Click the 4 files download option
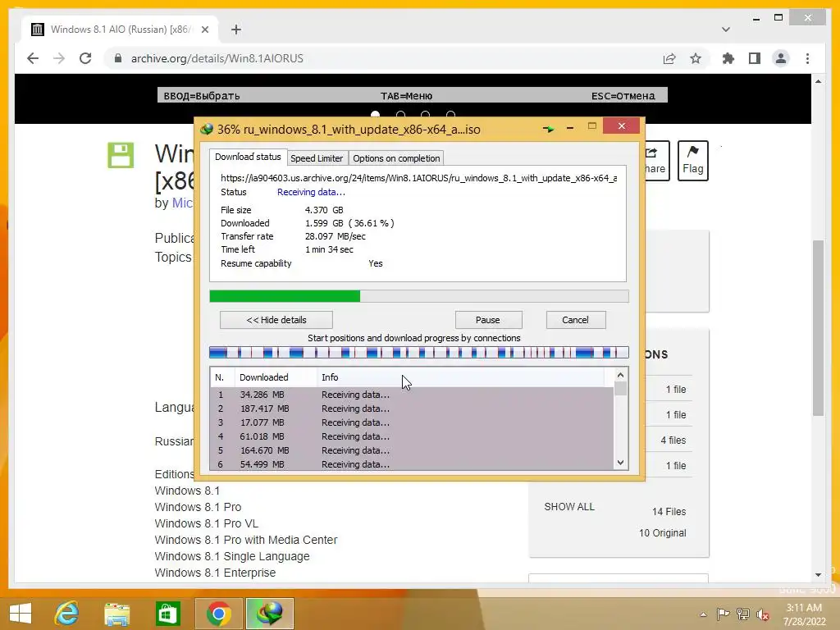The image size is (840, 630). pos(673,441)
